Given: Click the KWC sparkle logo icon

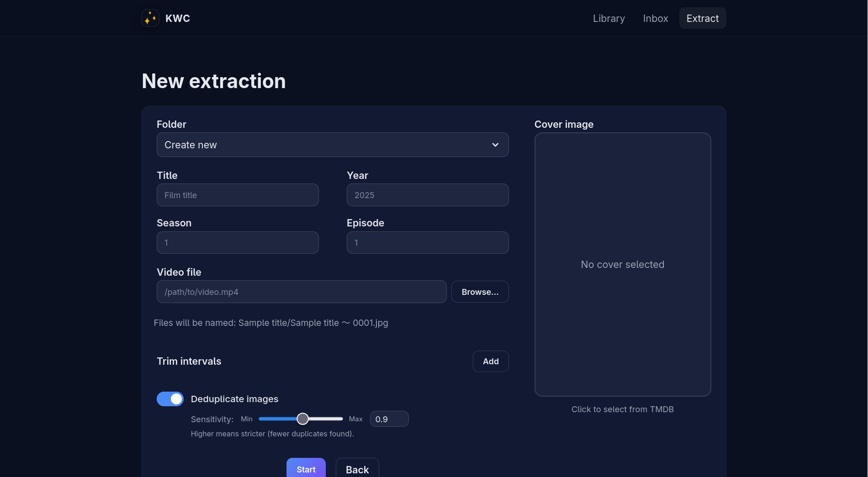Looking at the screenshot, I should click(150, 18).
